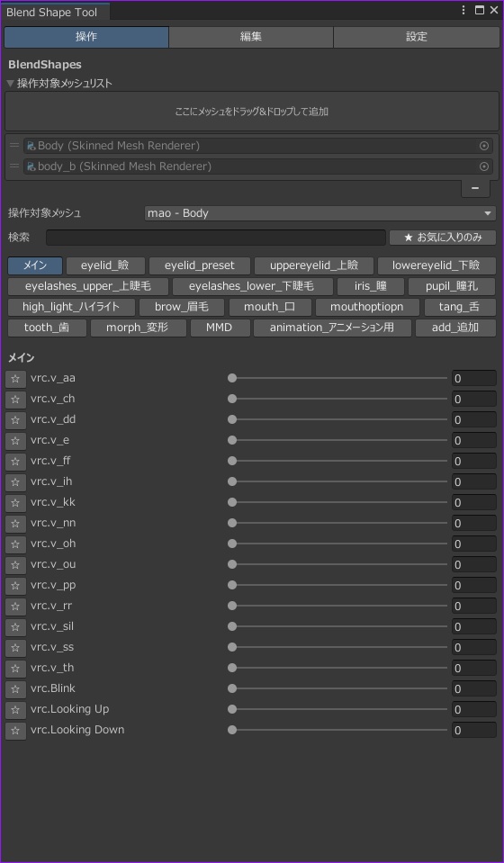Toggle お気に入りのみ favorites-only filter
This screenshot has height=863, width=504.
click(443, 238)
